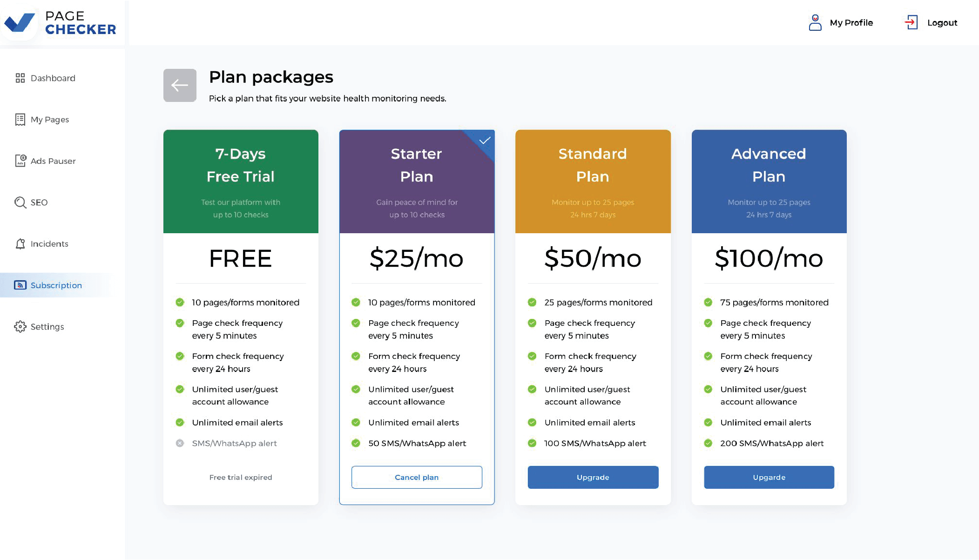Viewport: 979px width, 560px height.
Task: Click the back arrow button
Action: pos(180,85)
